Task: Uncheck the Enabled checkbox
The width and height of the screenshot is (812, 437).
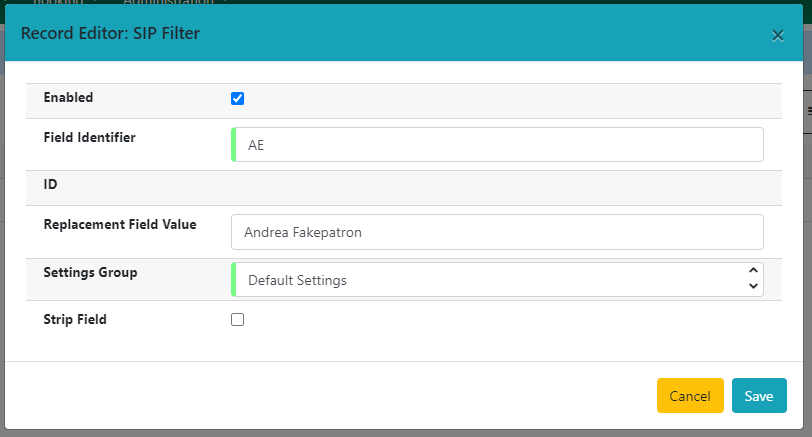Action: click(237, 98)
